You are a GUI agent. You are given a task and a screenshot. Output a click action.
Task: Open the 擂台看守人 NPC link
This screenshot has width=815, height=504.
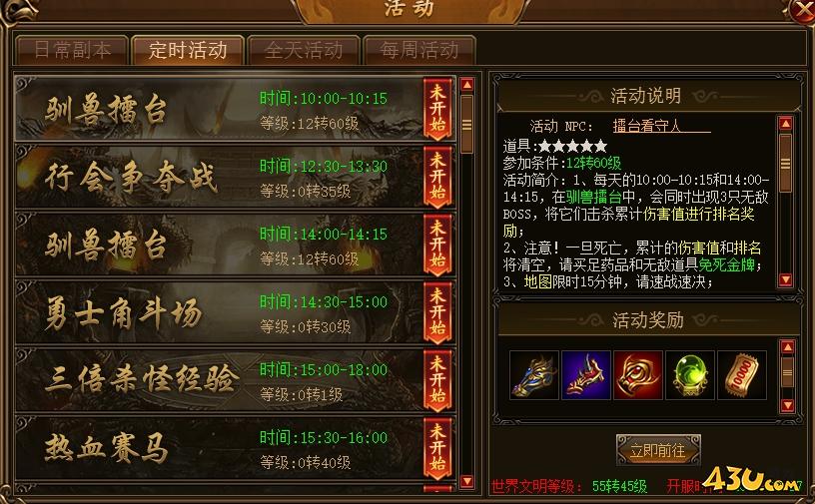click(x=646, y=127)
